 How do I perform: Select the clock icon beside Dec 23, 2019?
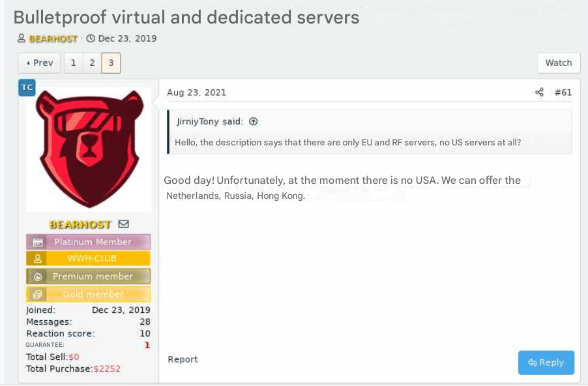coord(91,38)
